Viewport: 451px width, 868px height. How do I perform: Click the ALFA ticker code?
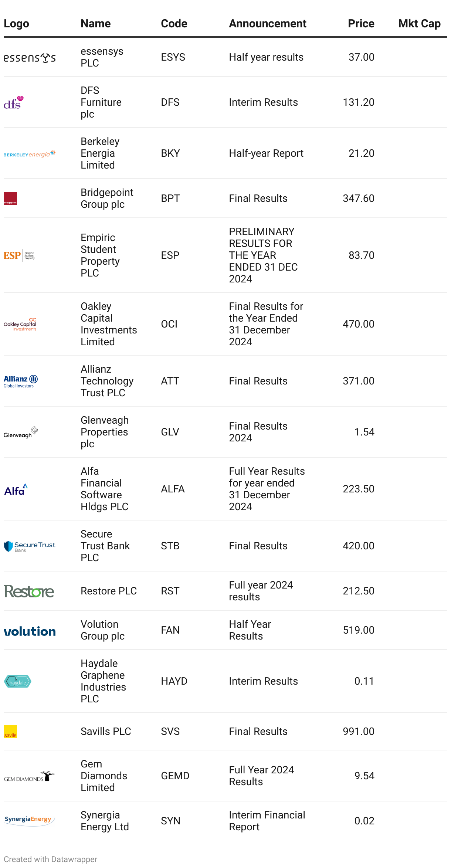click(x=173, y=489)
